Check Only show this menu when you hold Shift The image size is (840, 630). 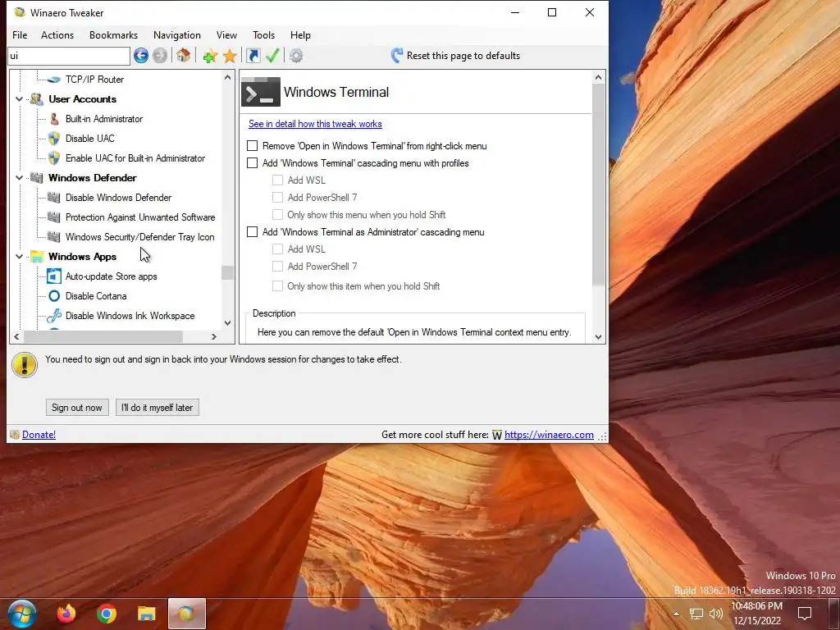[x=277, y=215]
